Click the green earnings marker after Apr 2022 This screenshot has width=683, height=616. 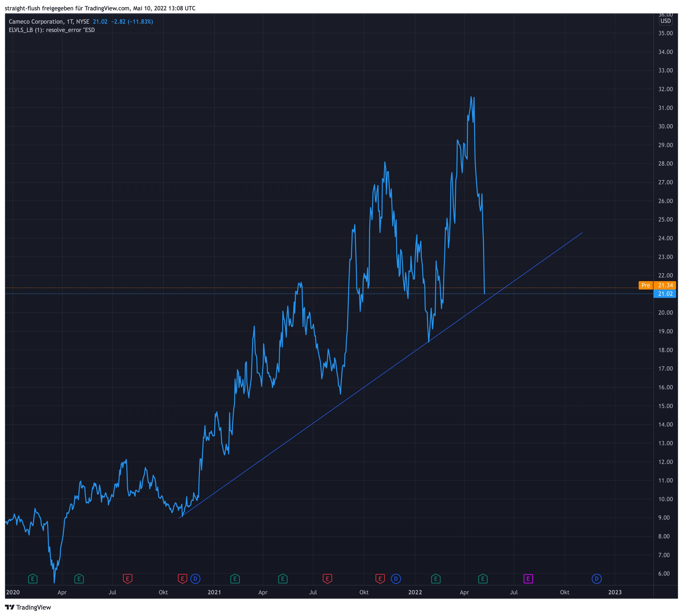(x=483, y=579)
